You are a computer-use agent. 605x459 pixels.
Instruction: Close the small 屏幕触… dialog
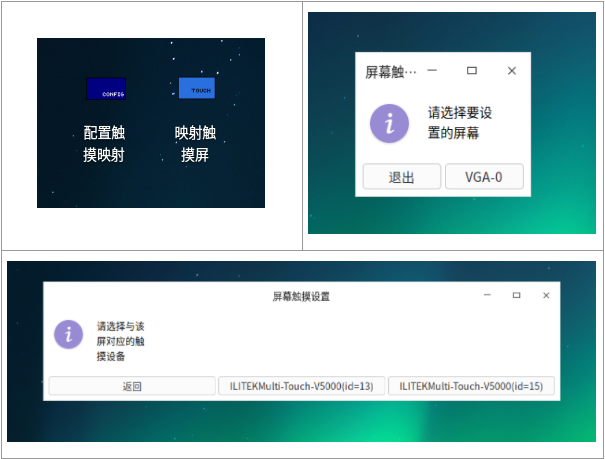click(x=512, y=71)
